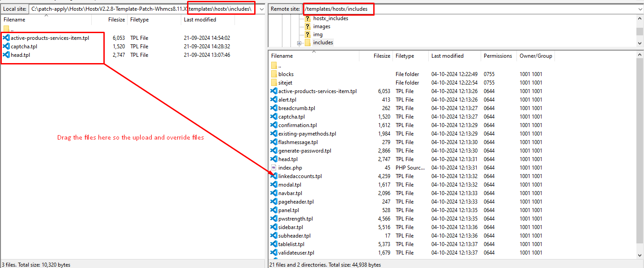The image size is (644, 268).
Task: Sort remote files by Last modified column
Action: tap(447, 56)
